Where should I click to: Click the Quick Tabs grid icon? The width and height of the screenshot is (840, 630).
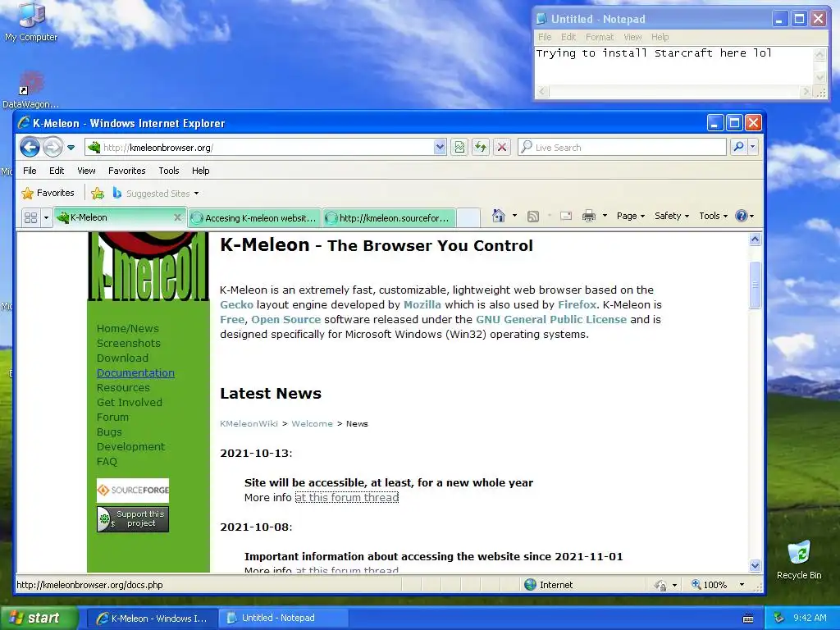[x=30, y=217]
